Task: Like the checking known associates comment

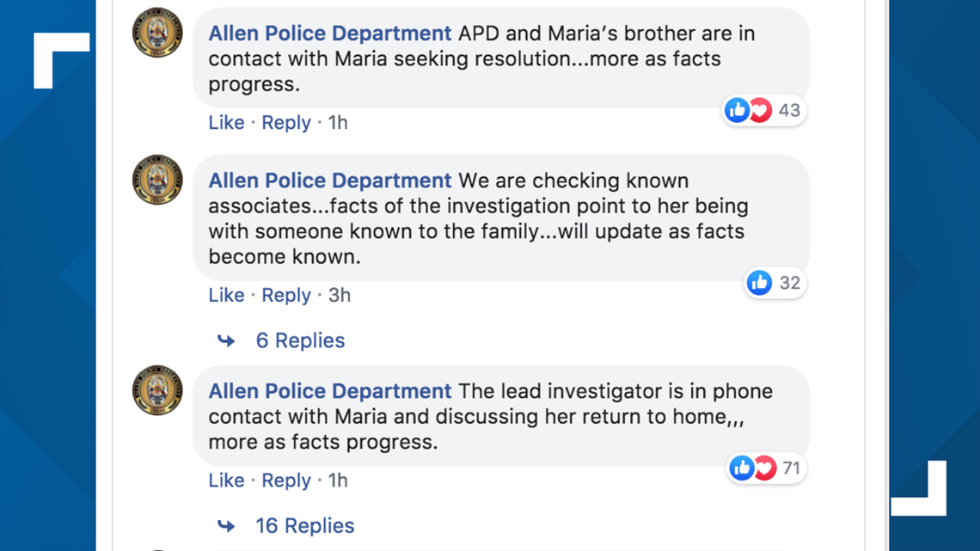Action: (x=226, y=295)
